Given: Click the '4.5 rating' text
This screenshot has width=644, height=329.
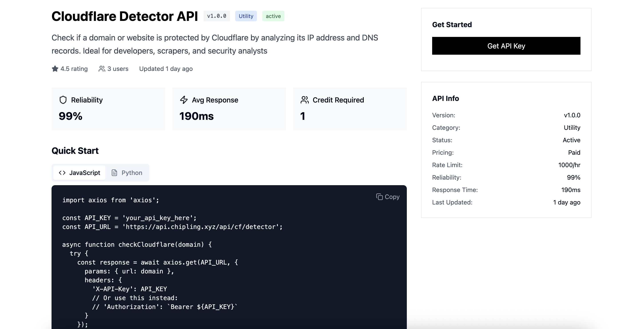Looking at the screenshot, I should point(74,68).
